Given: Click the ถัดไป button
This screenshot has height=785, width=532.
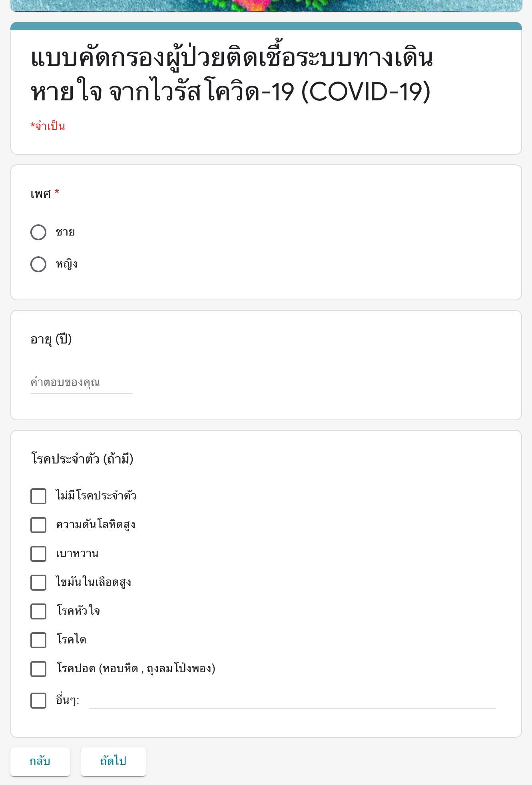Looking at the screenshot, I should click(x=114, y=761).
